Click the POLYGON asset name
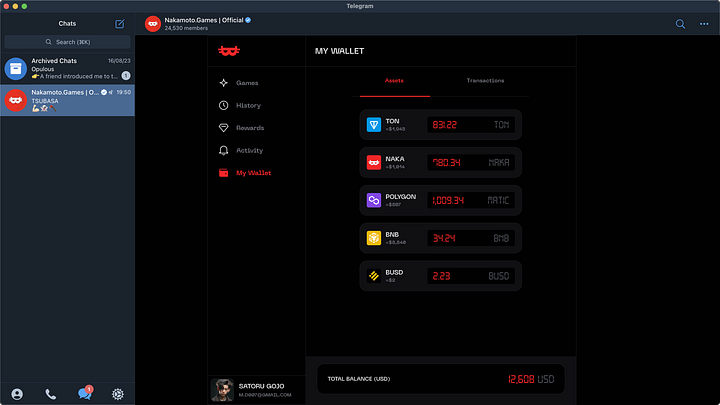 tap(400, 197)
